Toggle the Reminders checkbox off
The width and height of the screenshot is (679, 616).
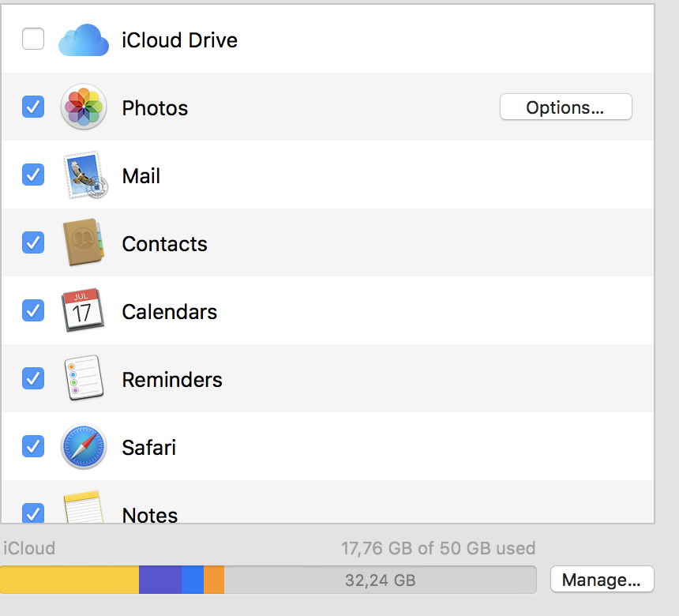[x=33, y=379]
